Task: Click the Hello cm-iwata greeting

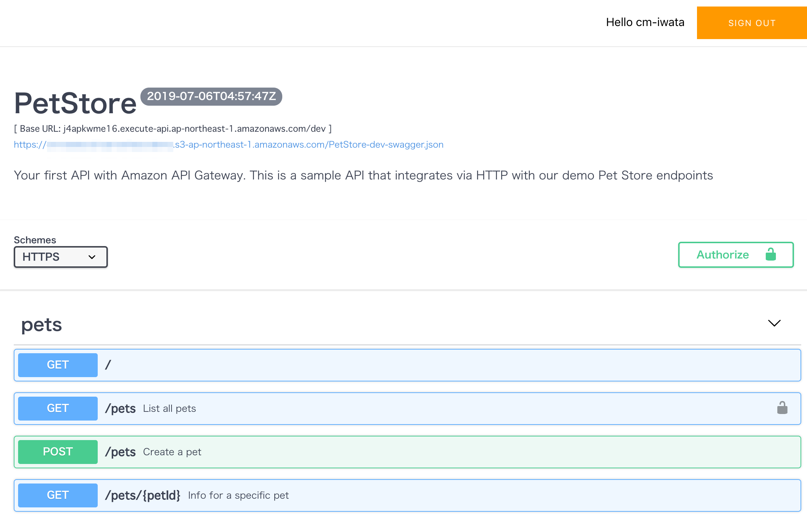Action: coord(645,22)
